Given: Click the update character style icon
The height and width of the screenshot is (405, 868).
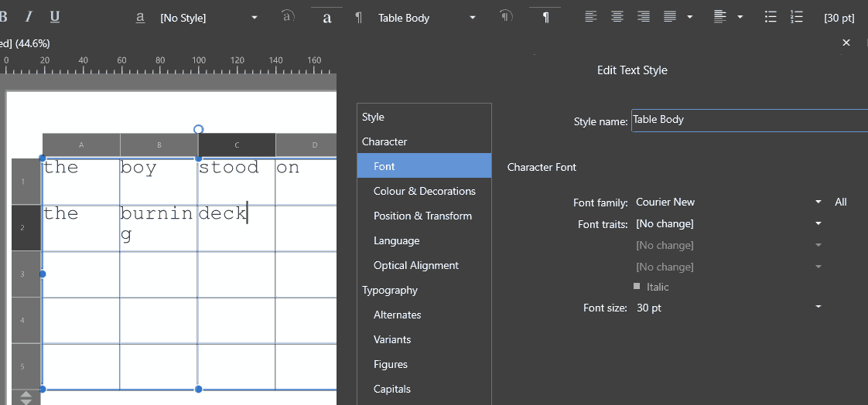Looking at the screenshot, I should coord(287,16).
